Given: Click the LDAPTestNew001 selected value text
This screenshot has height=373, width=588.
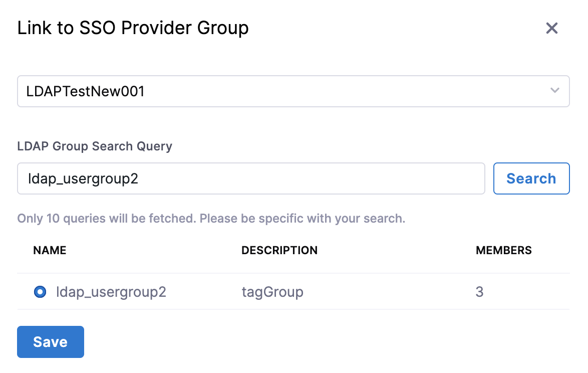Looking at the screenshot, I should click(x=86, y=91).
